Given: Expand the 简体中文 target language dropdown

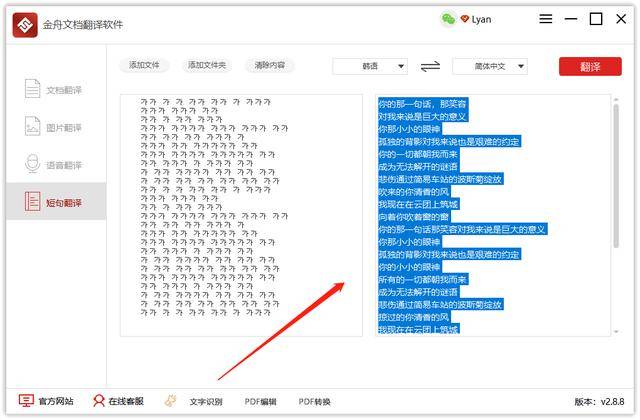Looking at the screenshot, I should click(x=489, y=66).
